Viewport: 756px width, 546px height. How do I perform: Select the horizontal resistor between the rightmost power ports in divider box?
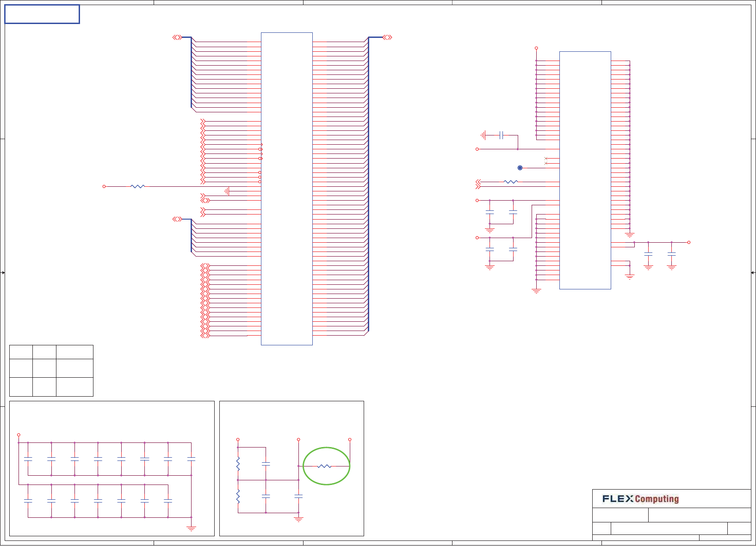click(x=324, y=466)
